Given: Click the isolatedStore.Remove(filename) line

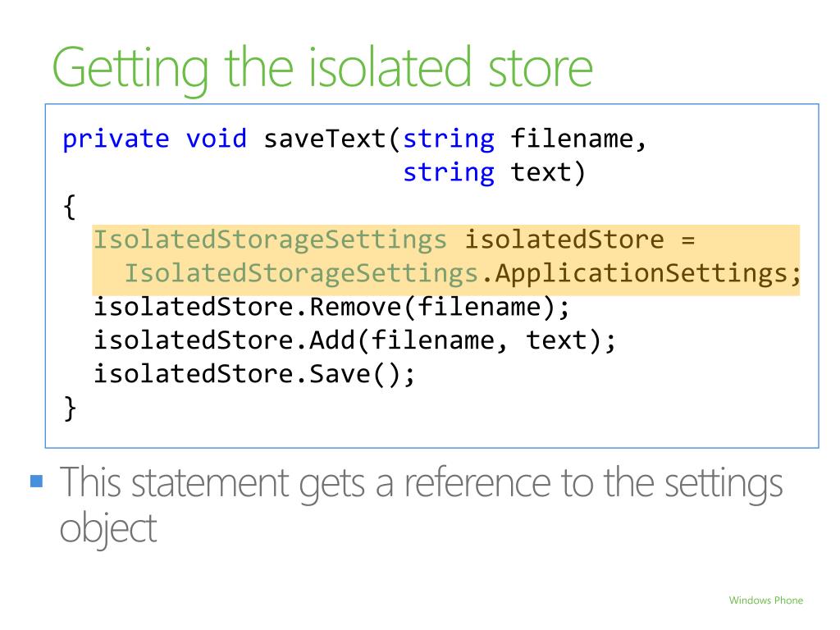Looking at the screenshot, I should click(331, 308).
